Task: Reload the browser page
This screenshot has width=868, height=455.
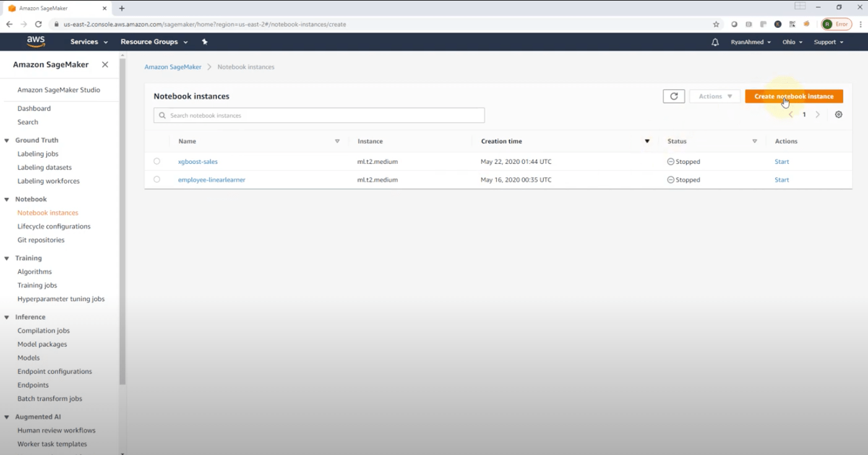Action: point(38,24)
